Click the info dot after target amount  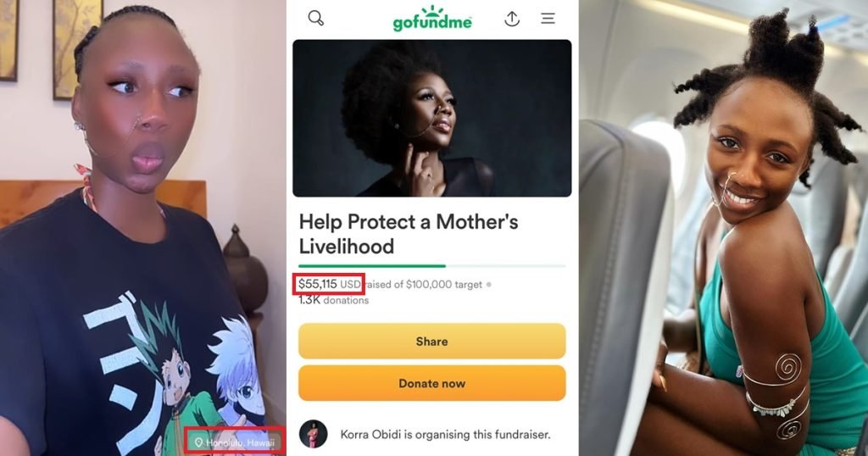coord(488,285)
